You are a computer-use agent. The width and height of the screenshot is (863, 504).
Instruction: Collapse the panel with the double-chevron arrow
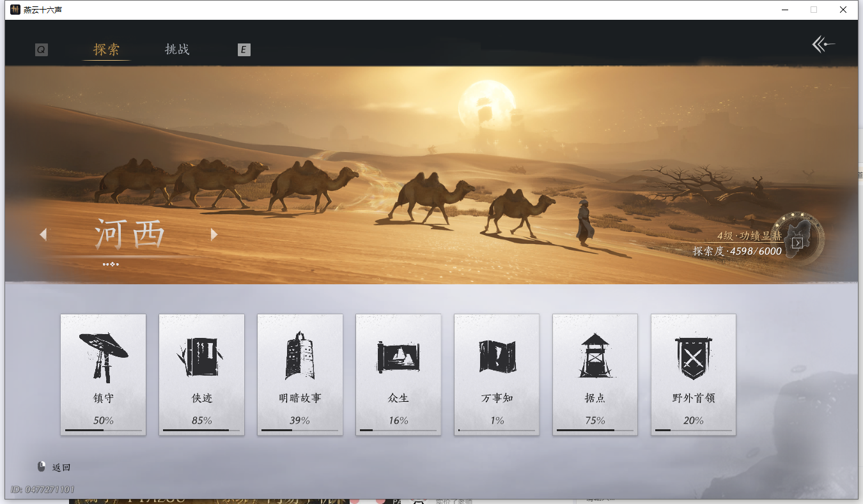[823, 44]
